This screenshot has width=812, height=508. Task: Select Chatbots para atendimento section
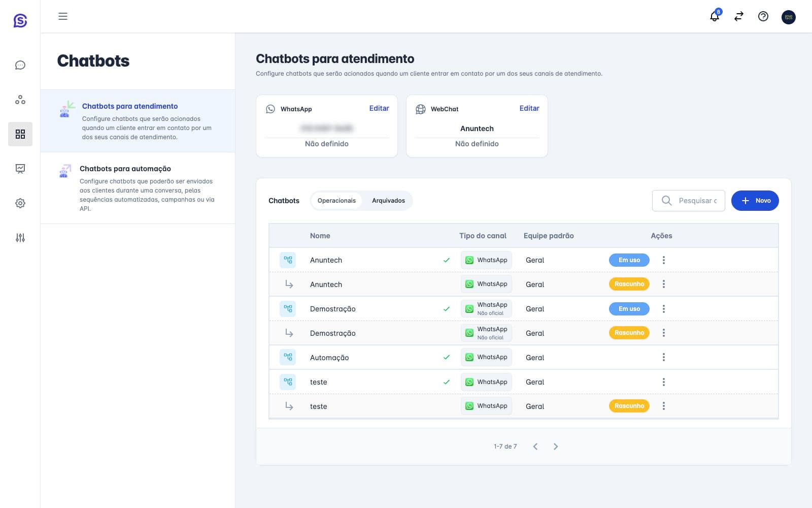pyautogui.click(x=138, y=121)
